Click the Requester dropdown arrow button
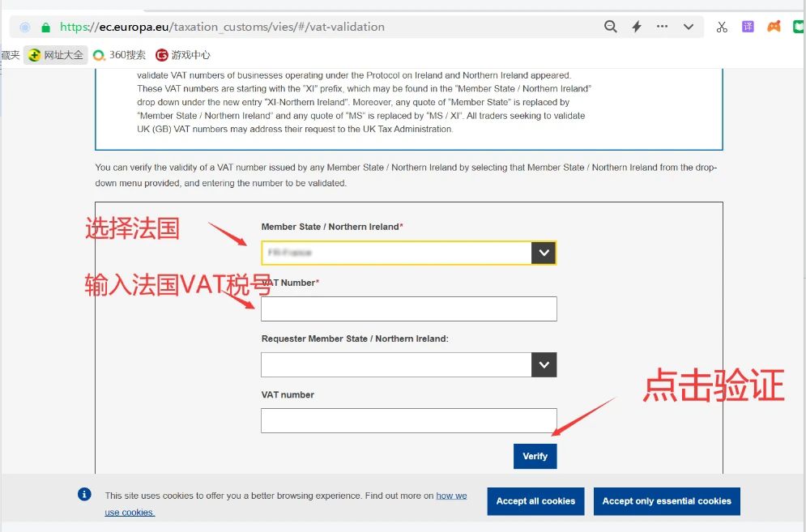Viewport: 806px width, 532px height. click(x=544, y=365)
